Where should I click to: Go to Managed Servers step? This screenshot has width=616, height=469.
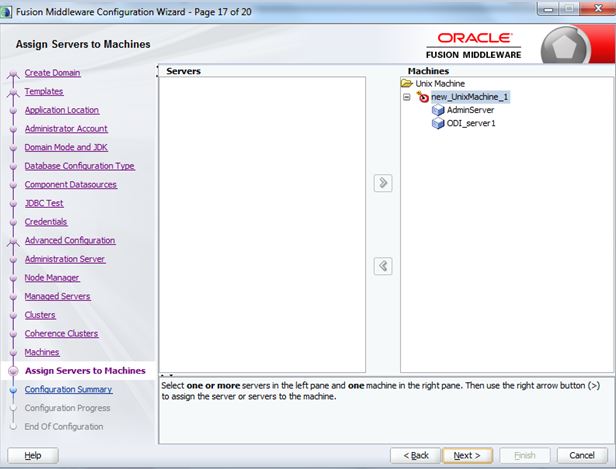[57, 296]
